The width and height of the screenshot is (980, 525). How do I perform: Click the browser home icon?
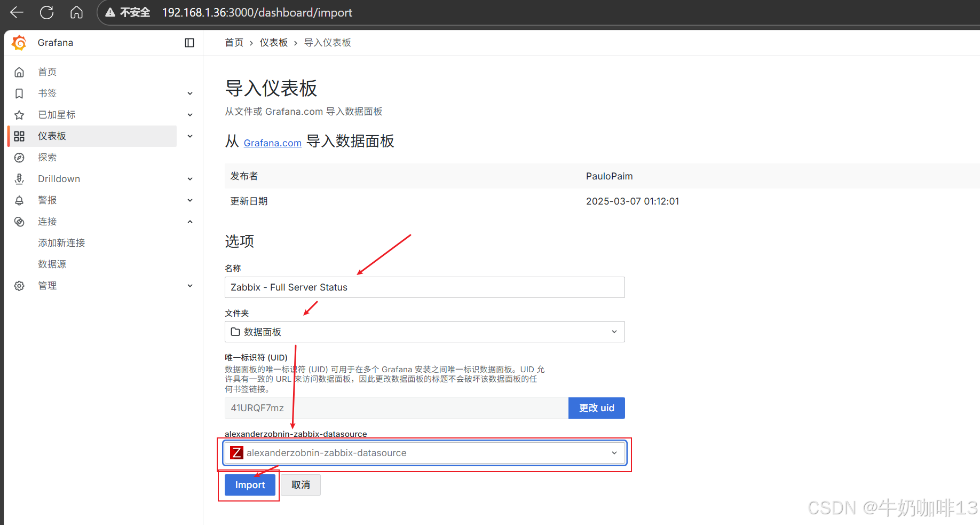[x=76, y=12]
